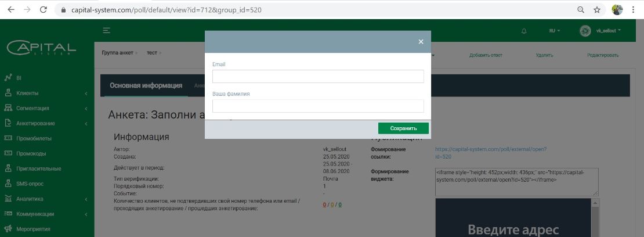
Task: Click the Сохранить button
Action: [x=403, y=128]
